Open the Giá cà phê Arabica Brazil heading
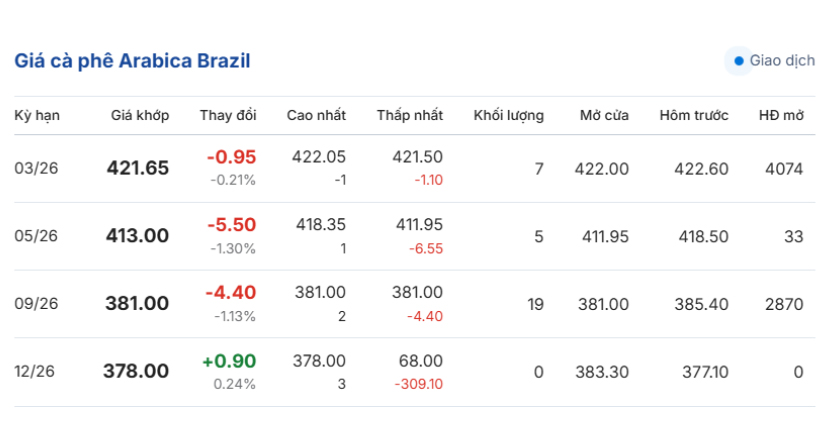825x440 pixels. (x=132, y=61)
